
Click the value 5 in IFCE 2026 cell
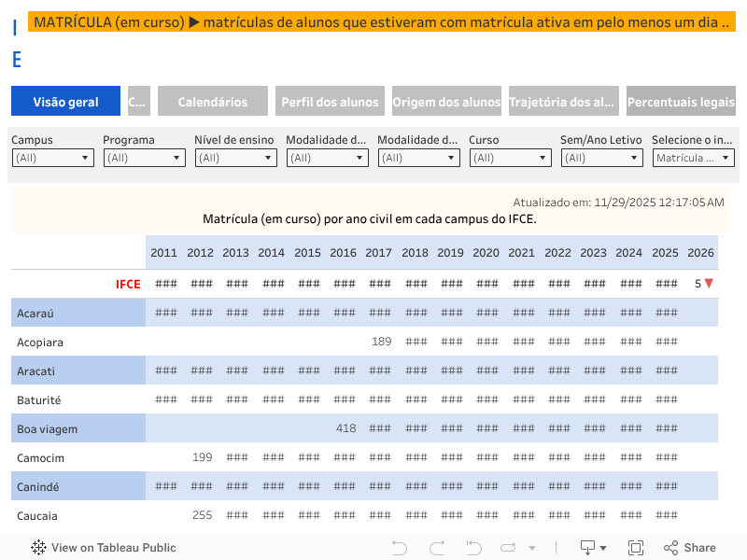coord(698,284)
